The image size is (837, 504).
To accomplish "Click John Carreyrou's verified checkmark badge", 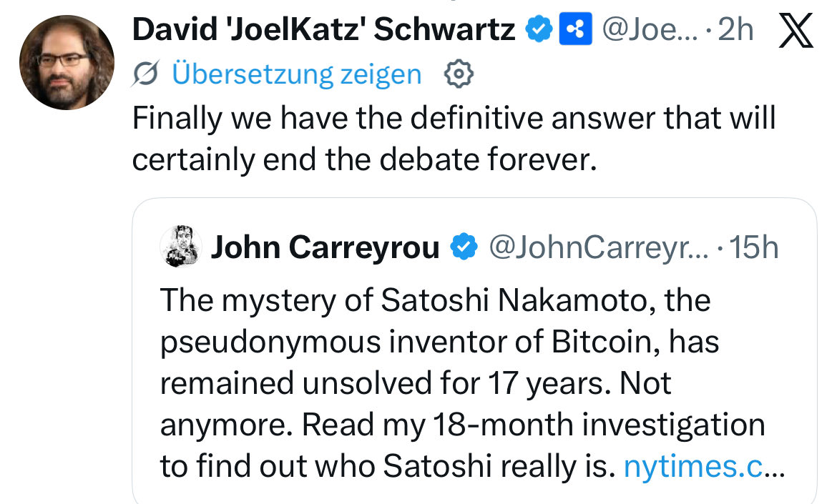I will point(464,247).
